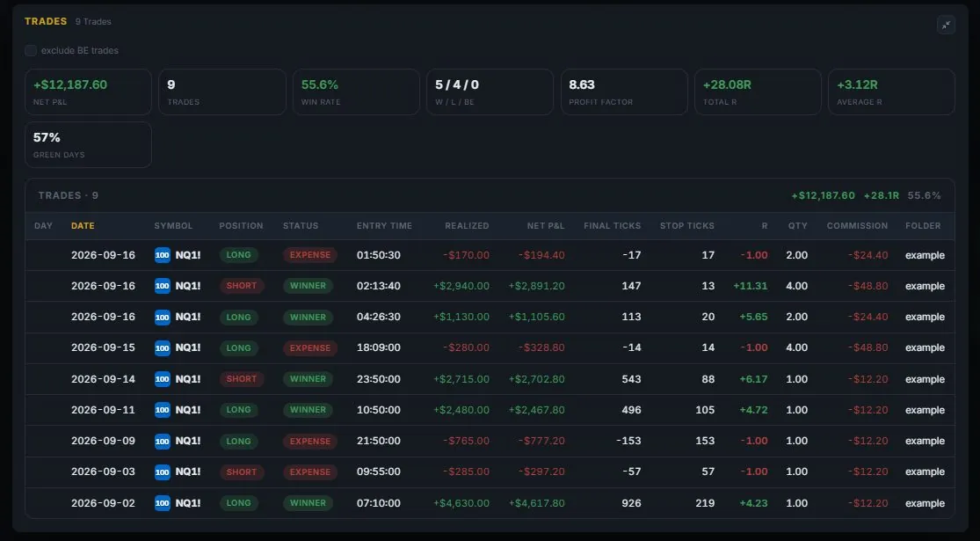Click entry time 23:50:00
The height and width of the screenshot is (541, 980).
point(379,379)
